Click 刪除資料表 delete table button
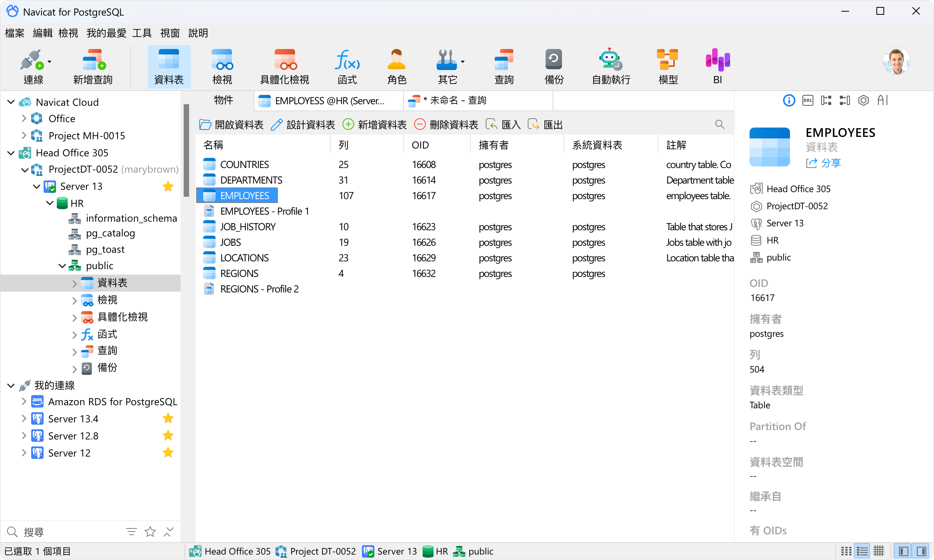The width and height of the screenshot is (934, 560). pos(446,124)
